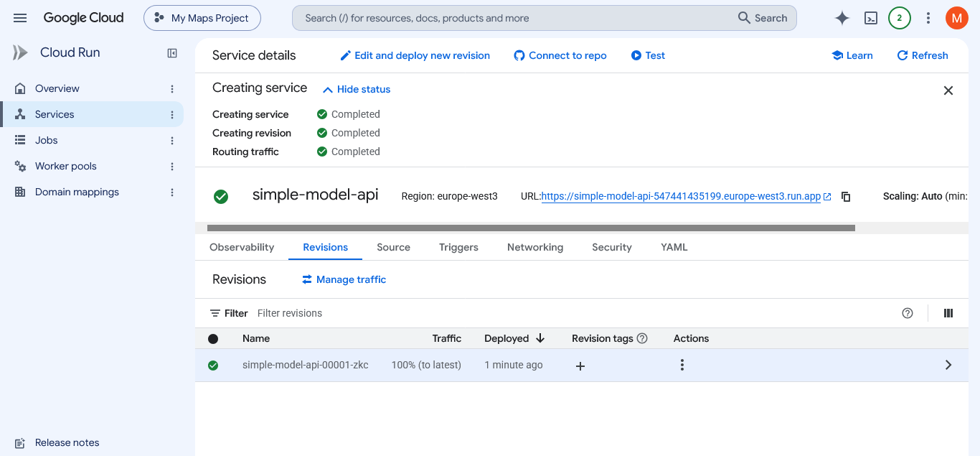Open the user account avatar M
The height and width of the screenshot is (456, 980).
(957, 18)
